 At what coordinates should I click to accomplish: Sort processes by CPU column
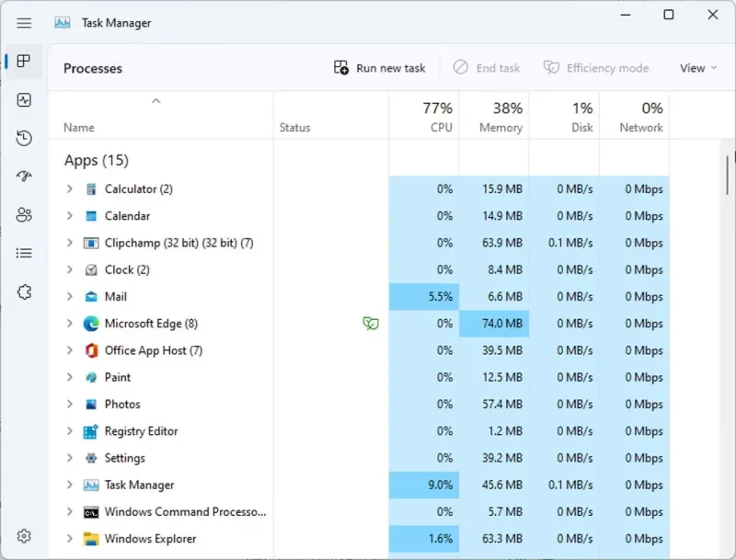(x=424, y=117)
